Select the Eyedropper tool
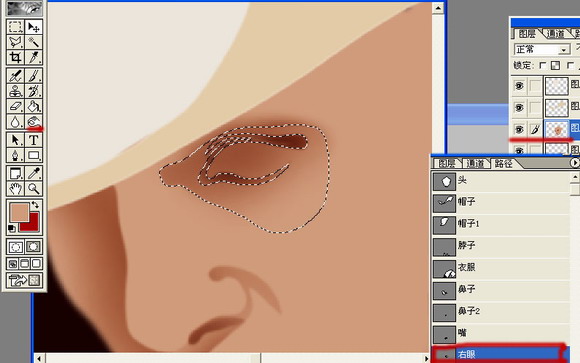The width and height of the screenshot is (580, 363). coord(34,173)
